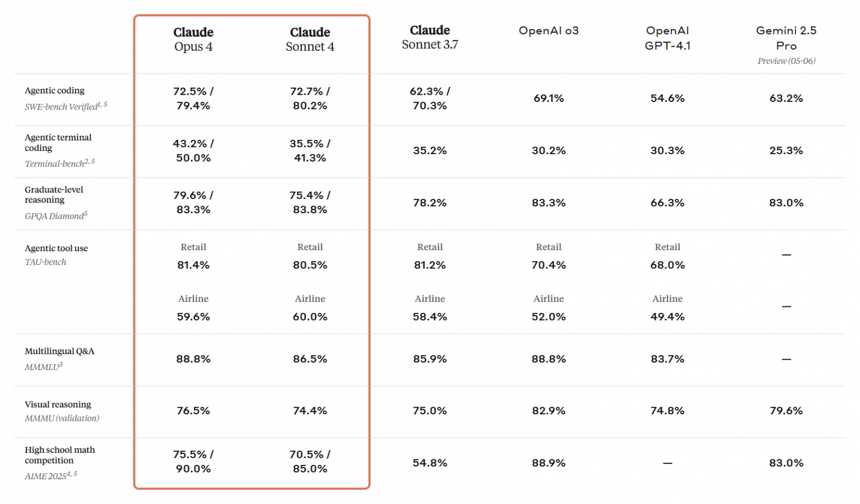The image size is (860, 504).
Task: Click the AIME 2025 benchmark label
Action: 46,476
